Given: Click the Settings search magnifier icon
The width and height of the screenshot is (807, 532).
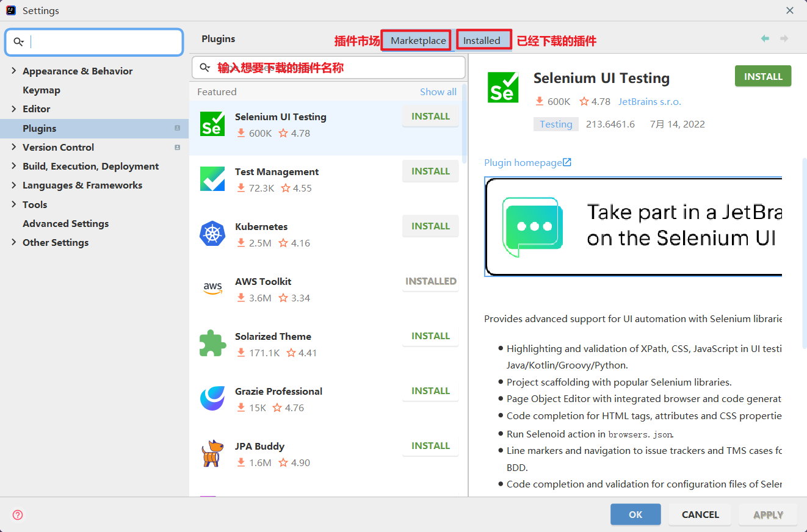Looking at the screenshot, I should coord(18,41).
